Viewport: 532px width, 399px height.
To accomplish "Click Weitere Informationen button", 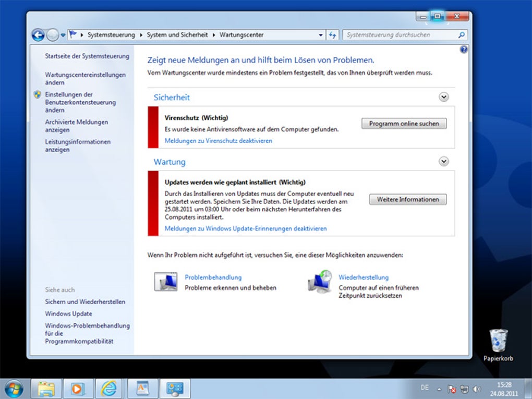I will (408, 199).
